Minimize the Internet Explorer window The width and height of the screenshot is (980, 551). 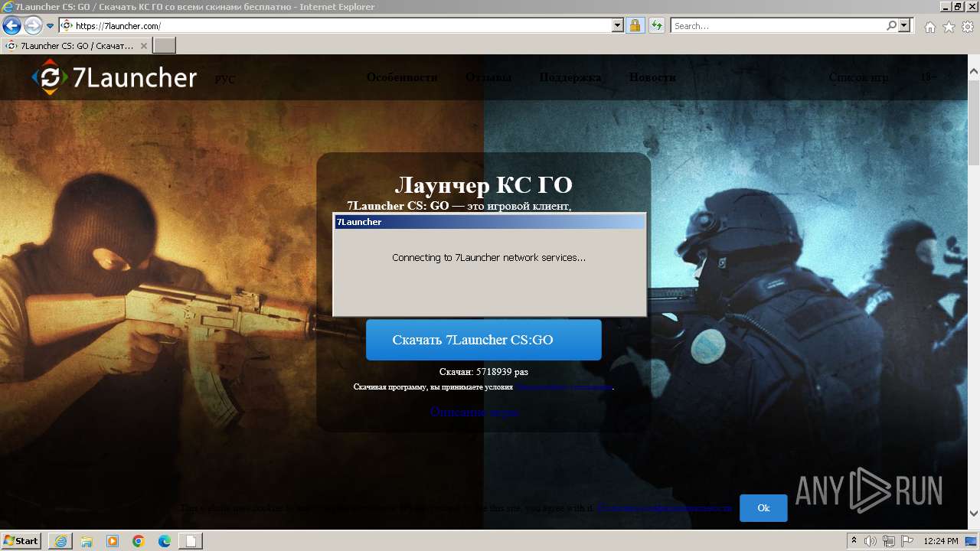click(x=945, y=7)
